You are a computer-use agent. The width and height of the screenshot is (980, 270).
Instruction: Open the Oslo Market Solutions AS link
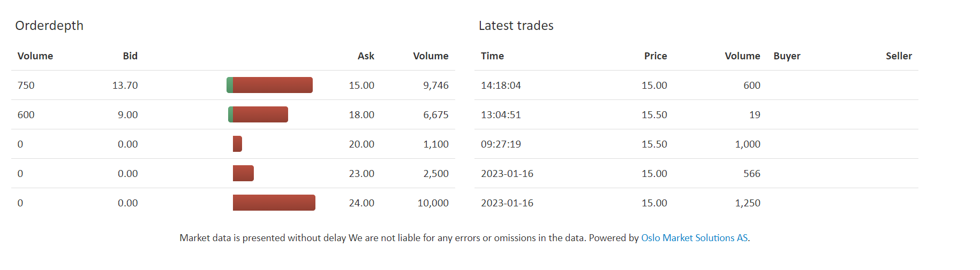tap(694, 238)
